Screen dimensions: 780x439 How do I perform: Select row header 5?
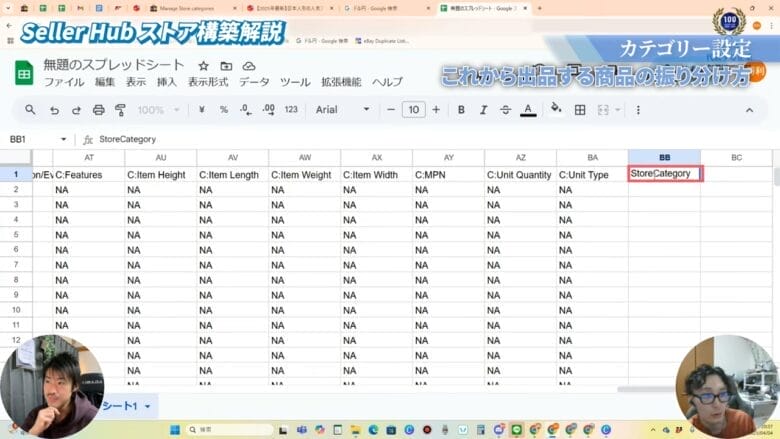(x=16, y=235)
